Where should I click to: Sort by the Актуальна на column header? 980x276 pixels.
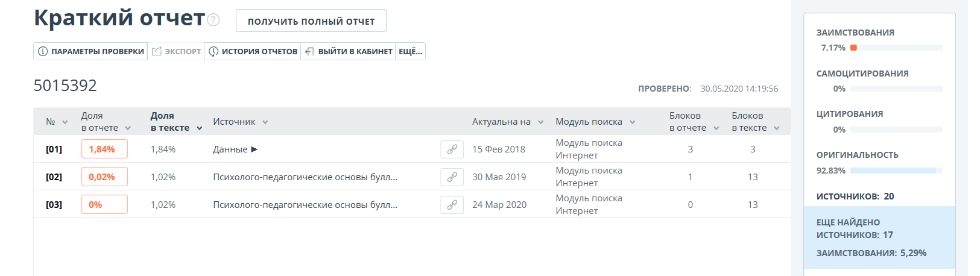click(x=501, y=122)
